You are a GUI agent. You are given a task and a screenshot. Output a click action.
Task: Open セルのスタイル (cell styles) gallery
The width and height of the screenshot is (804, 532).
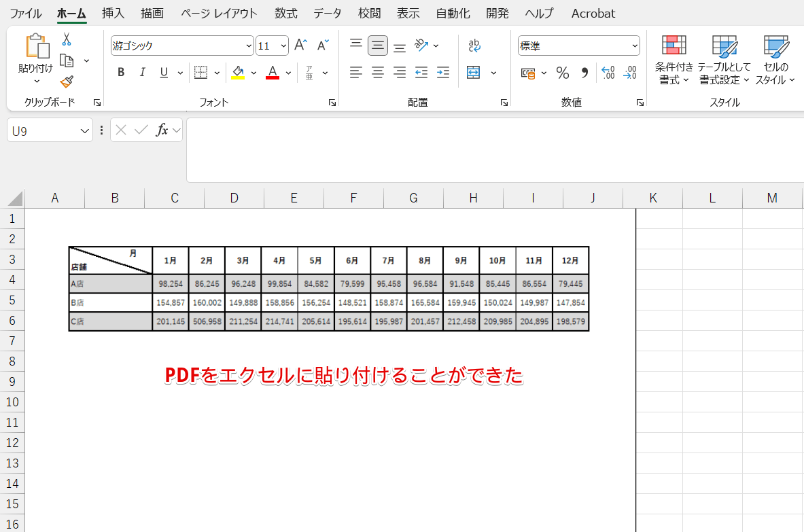point(775,59)
